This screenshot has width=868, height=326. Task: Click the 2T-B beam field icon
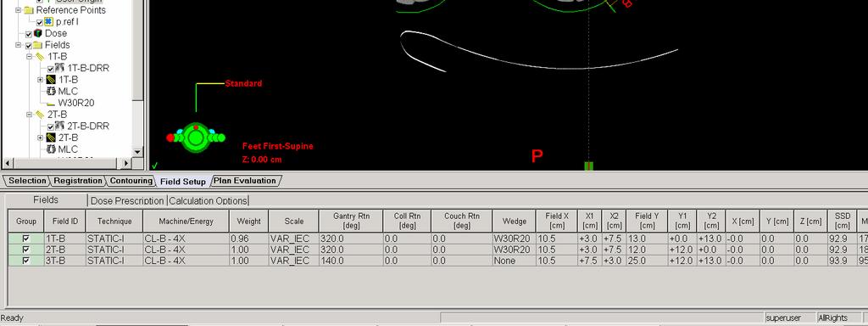coord(51,138)
